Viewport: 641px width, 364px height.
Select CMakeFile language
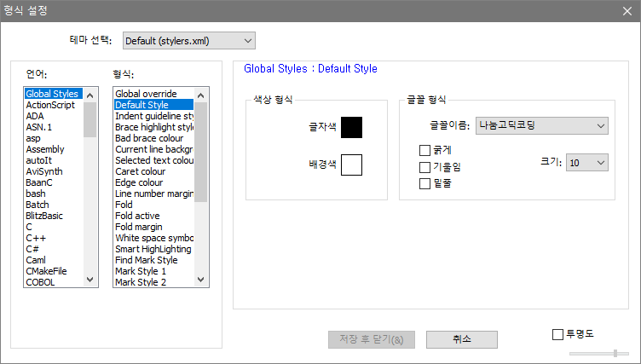click(x=54, y=271)
